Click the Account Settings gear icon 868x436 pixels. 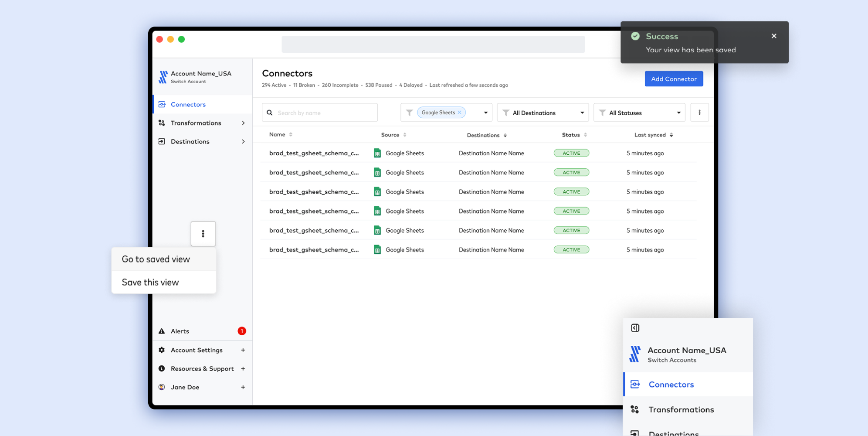point(162,350)
